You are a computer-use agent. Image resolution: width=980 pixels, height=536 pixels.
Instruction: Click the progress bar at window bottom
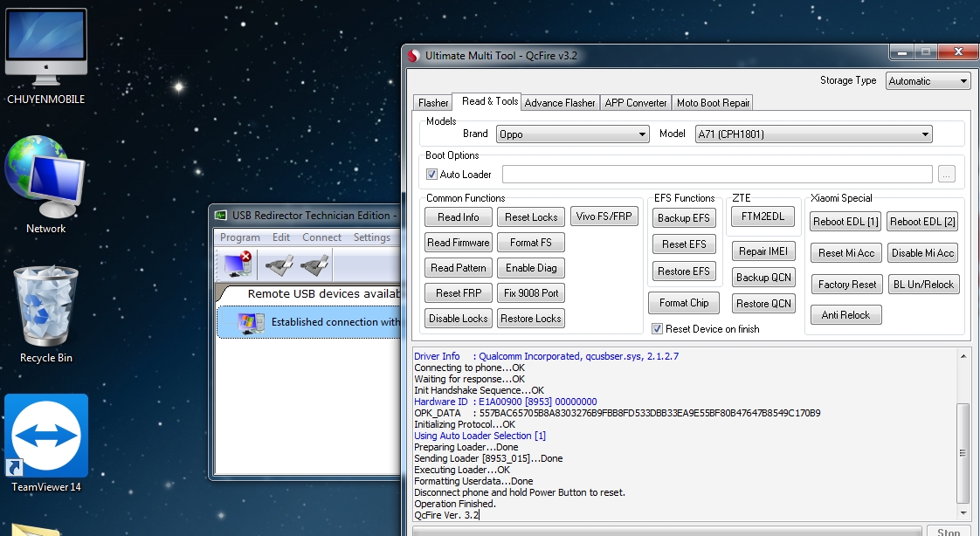pyautogui.click(x=667, y=531)
